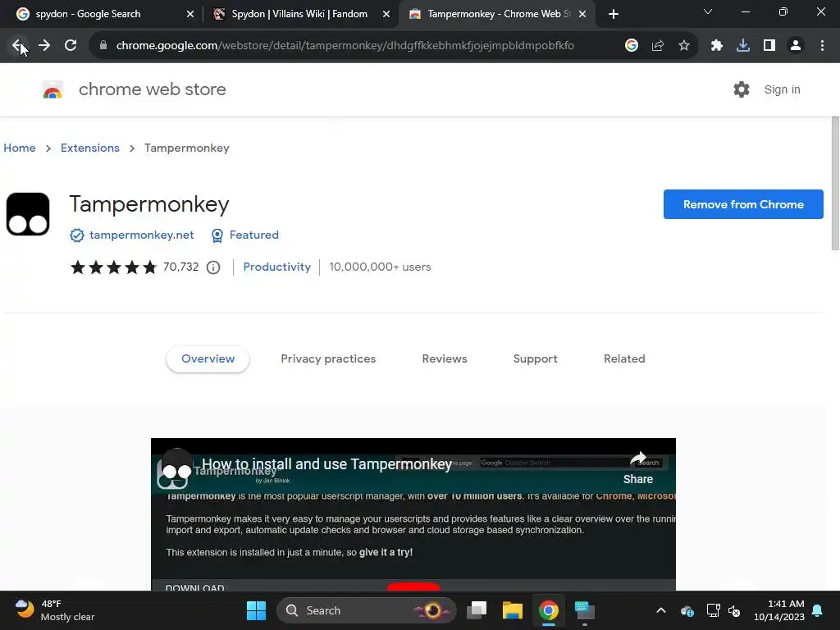The width and height of the screenshot is (840, 630).
Task: Open the notifications bell
Action: point(818,610)
